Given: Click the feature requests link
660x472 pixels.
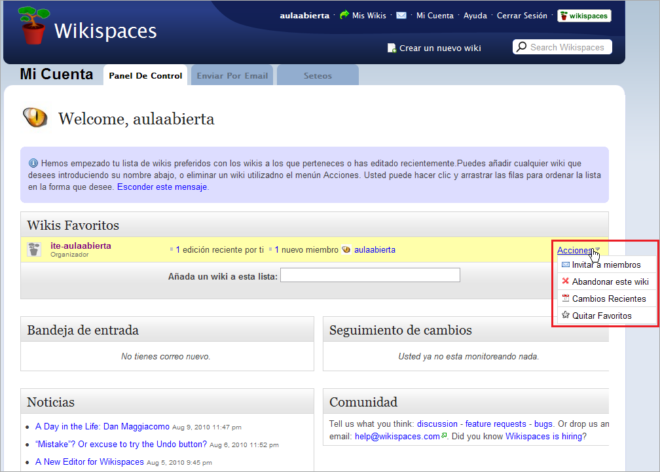Looking at the screenshot, I should point(495,424).
